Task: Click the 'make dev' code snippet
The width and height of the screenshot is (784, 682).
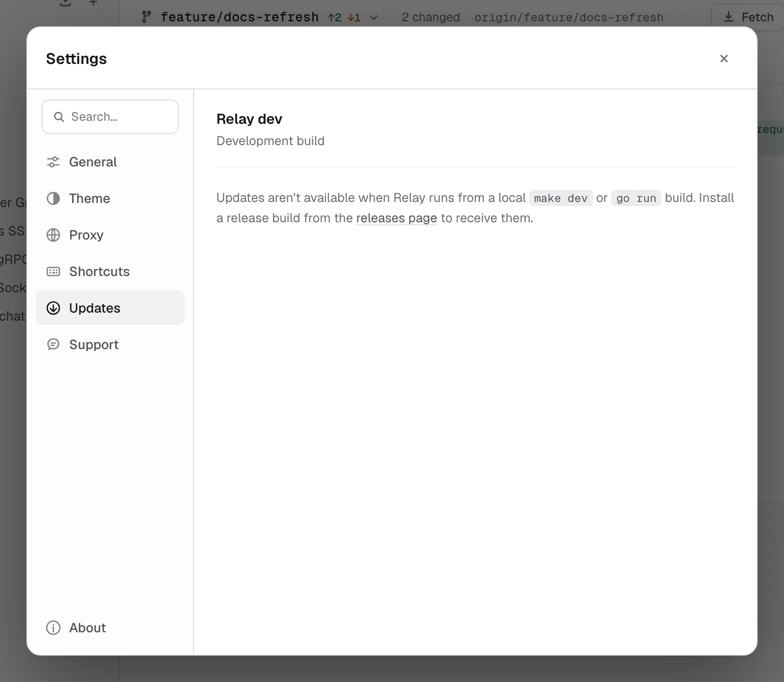Action: [x=561, y=198]
